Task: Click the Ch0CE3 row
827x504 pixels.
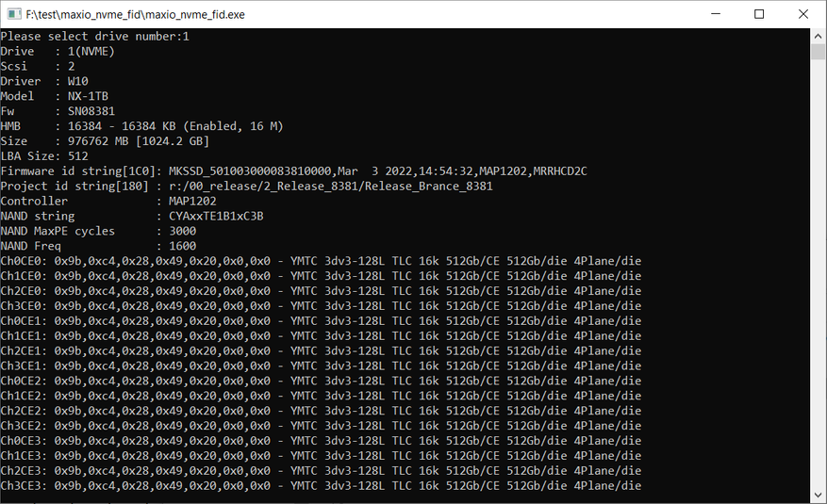Action: [322, 441]
